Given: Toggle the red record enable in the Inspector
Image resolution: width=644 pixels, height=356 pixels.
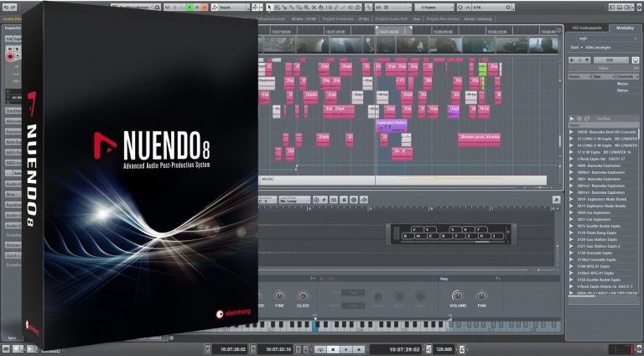Looking at the screenshot, I should click(10, 57).
